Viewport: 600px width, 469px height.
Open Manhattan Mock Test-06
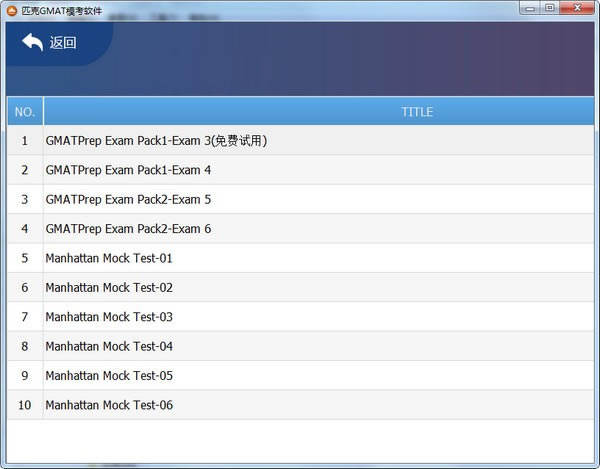109,405
